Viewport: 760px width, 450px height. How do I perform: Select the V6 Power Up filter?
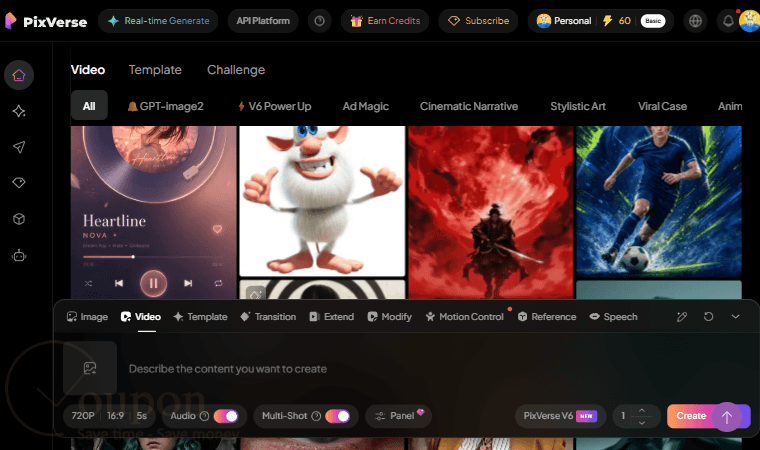point(274,106)
